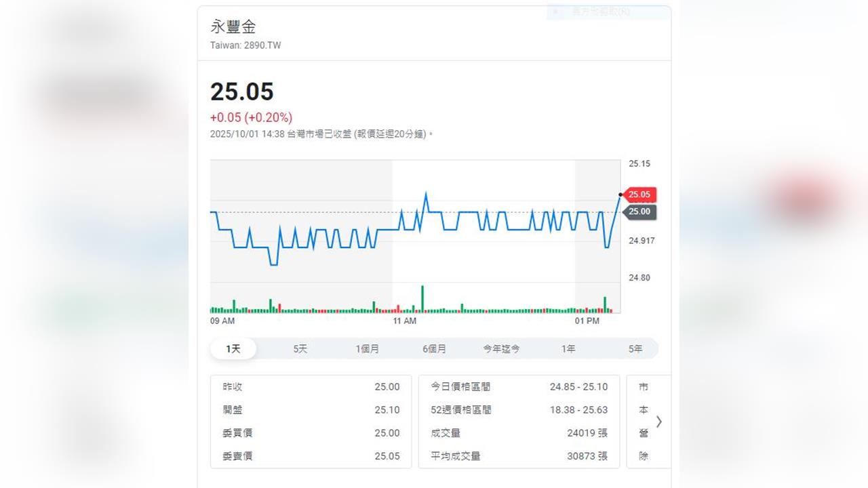Click the black dot at line chart end
This screenshot has height=488, width=868.
point(620,195)
